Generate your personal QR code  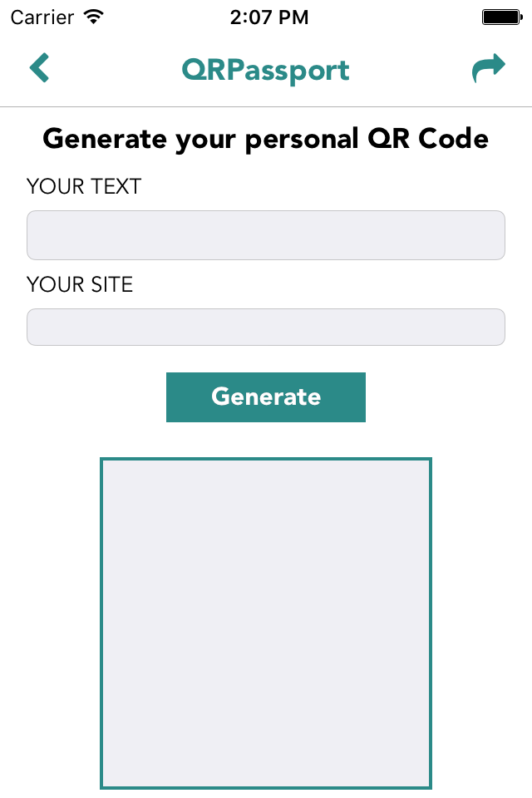click(x=266, y=397)
